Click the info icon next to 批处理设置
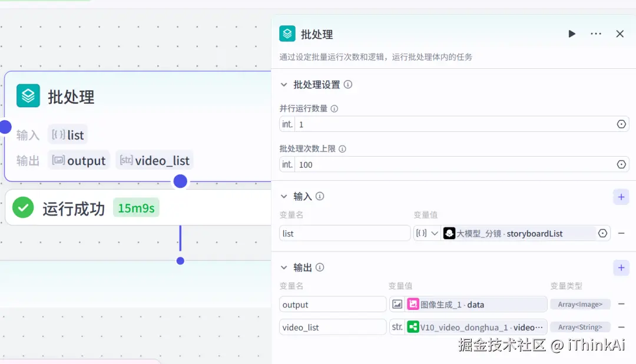636x364 pixels. 348,84
